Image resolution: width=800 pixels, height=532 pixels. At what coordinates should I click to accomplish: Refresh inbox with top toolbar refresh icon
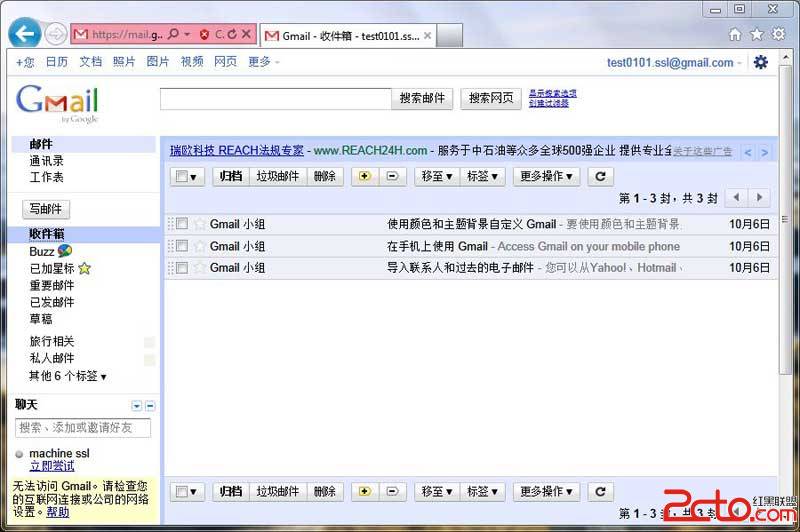coord(601,176)
